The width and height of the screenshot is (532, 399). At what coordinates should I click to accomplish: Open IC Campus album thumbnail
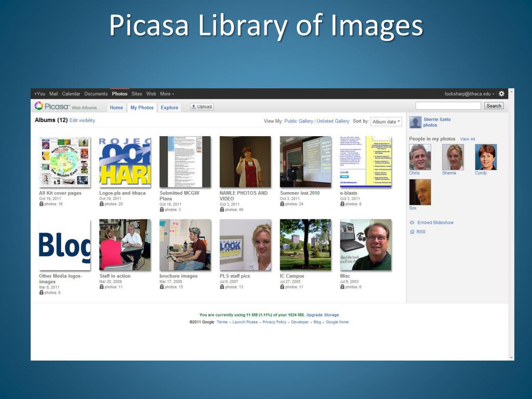point(305,245)
